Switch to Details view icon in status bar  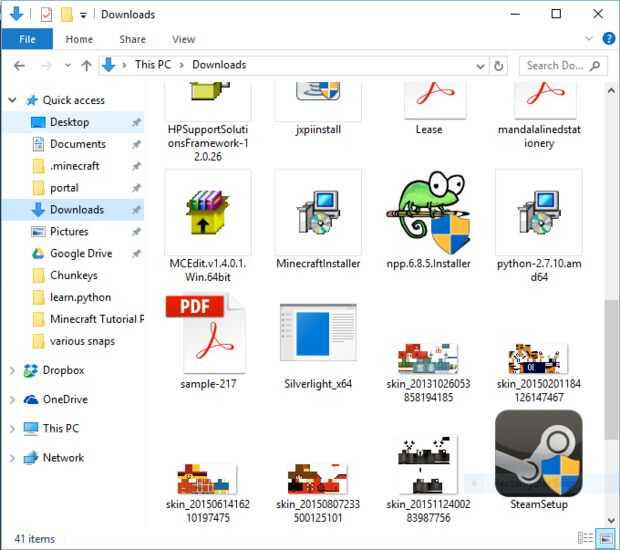click(585, 538)
